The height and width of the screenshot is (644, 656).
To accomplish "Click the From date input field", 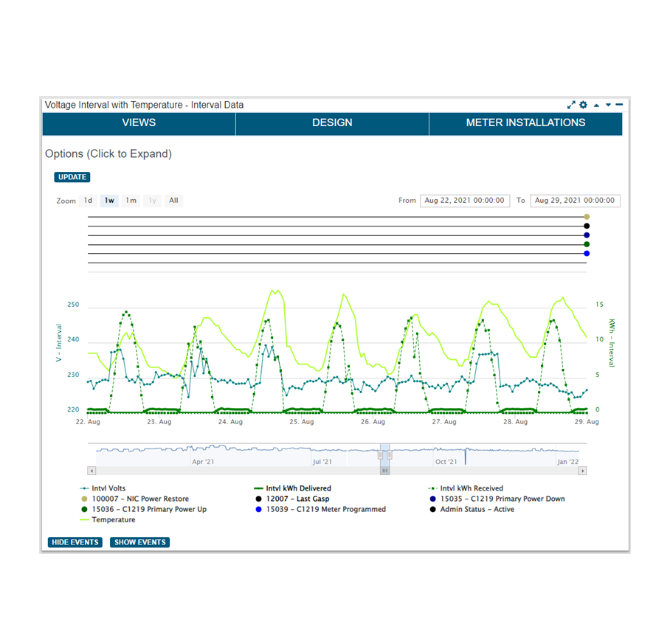I will point(464,201).
